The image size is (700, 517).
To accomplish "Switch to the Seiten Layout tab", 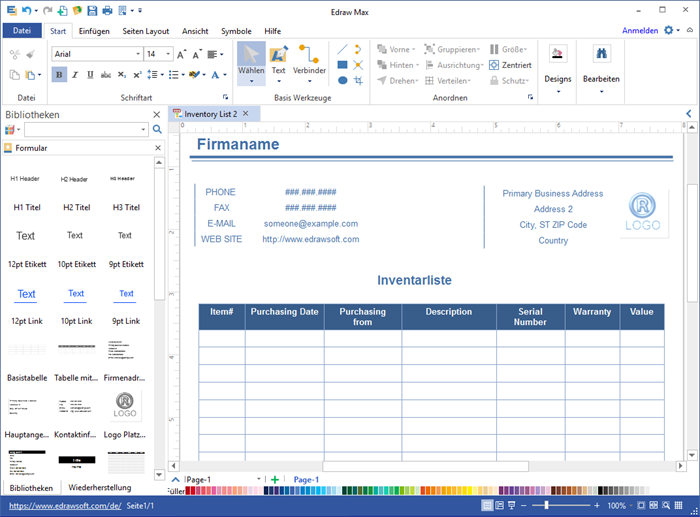I will click(x=146, y=31).
